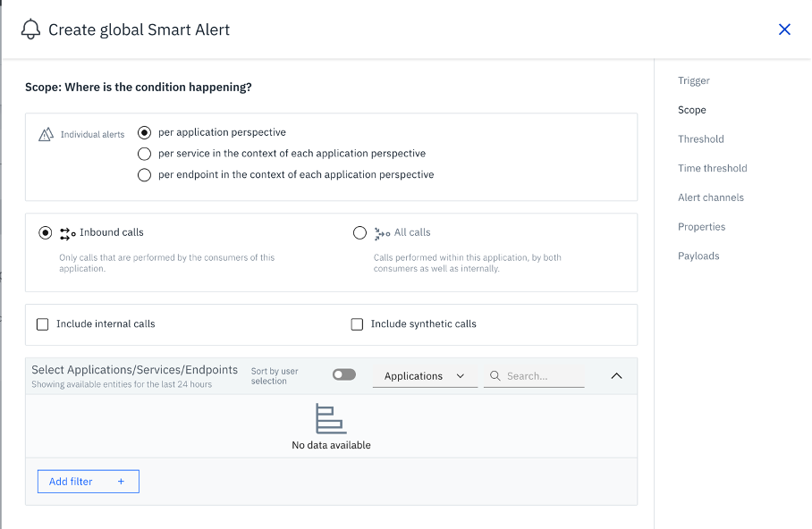This screenshot has width=812, height=529.
Task: Jump to the Time threshold step
Action: [713, 168]
